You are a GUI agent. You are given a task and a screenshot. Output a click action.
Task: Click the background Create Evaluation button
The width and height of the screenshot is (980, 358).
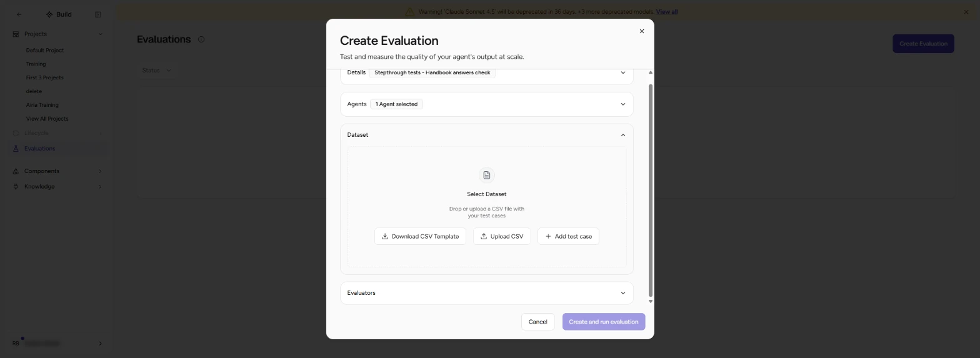coord(923,44)
